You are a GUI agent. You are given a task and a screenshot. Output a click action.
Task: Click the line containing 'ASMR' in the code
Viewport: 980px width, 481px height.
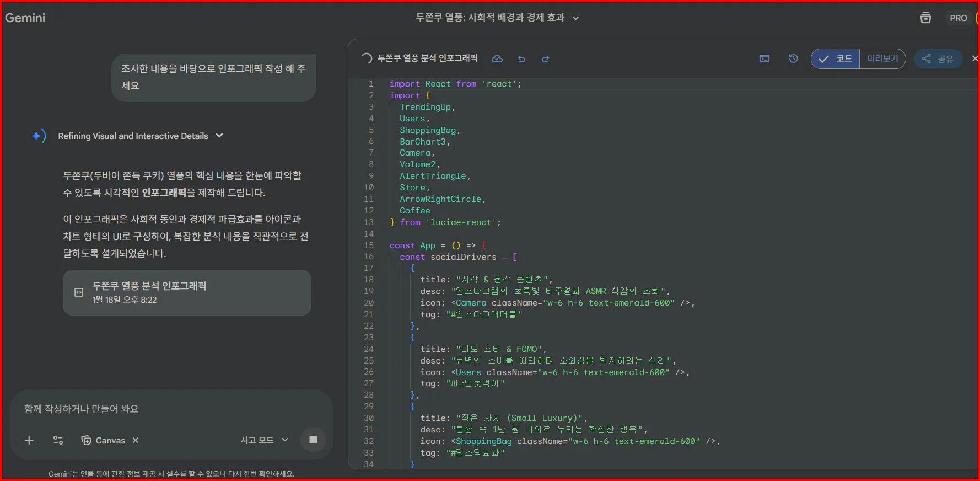coord(545,291)
